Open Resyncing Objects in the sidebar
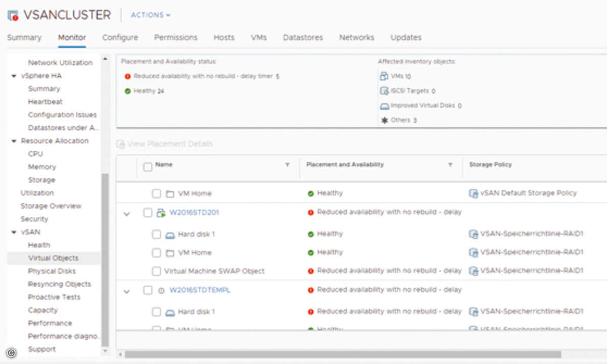Image resolution: width=607 pixels, height=364 pixels. point(60,284)
